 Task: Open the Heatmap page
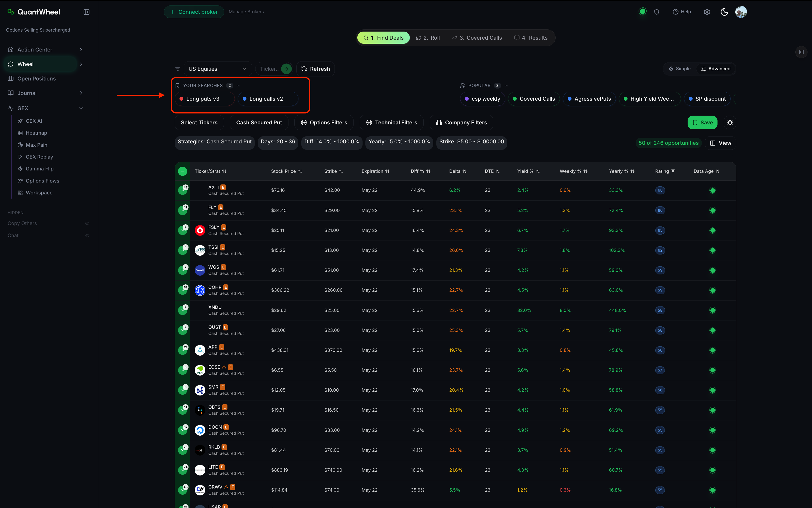36,133
